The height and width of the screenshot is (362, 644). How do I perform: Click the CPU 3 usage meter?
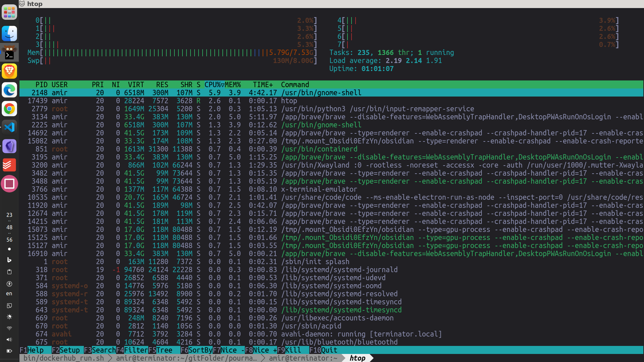click(176, 45)
